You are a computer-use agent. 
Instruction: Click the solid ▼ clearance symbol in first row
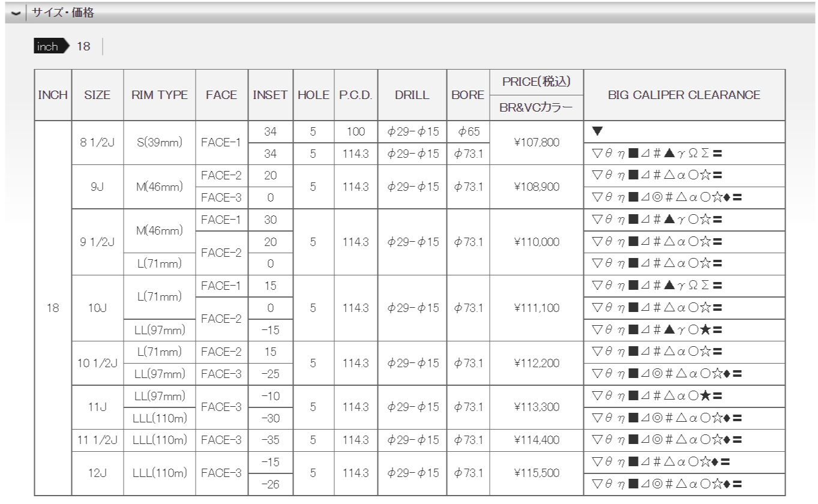tap(597, 131)
